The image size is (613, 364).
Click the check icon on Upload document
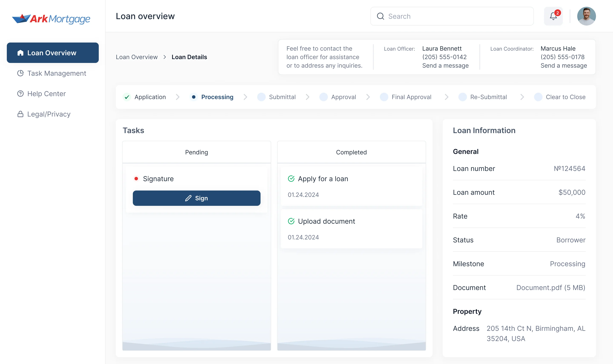(291, 221)
